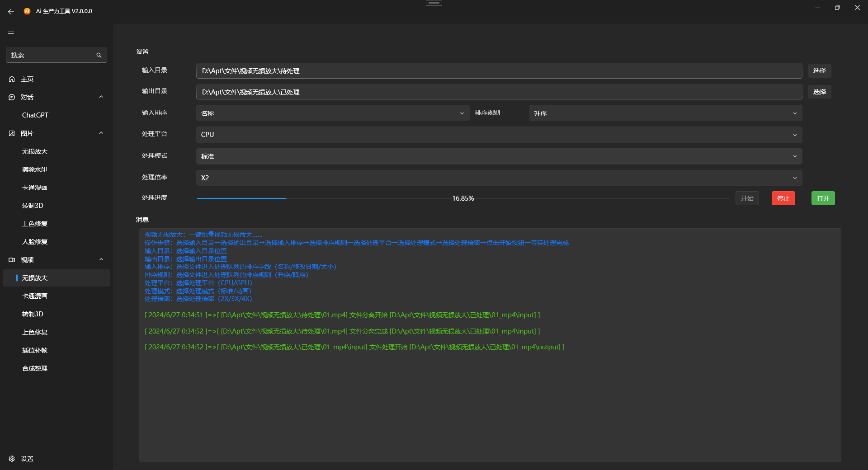868x470 pixels.
Task: Click the 文件分离开始 log line
Action: point(342,315)
